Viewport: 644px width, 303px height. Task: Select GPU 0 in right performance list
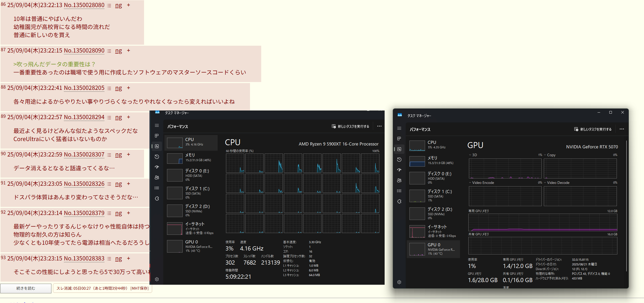(433, 249)
